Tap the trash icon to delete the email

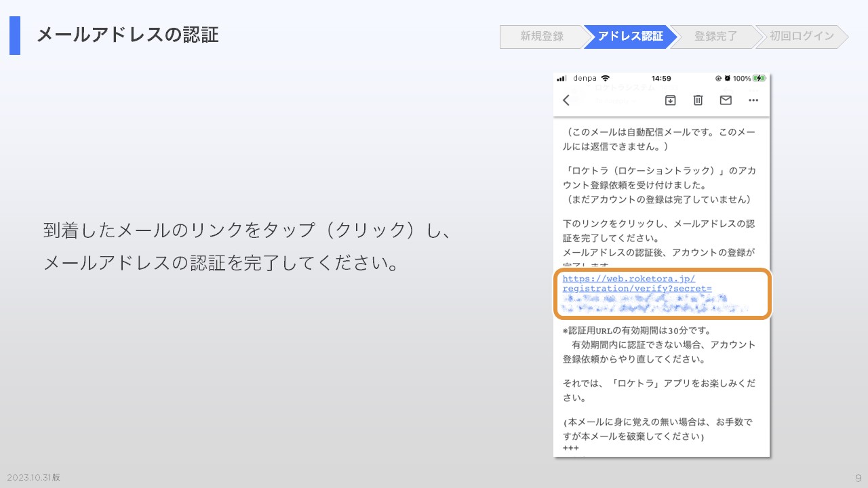tap(698, 100)
